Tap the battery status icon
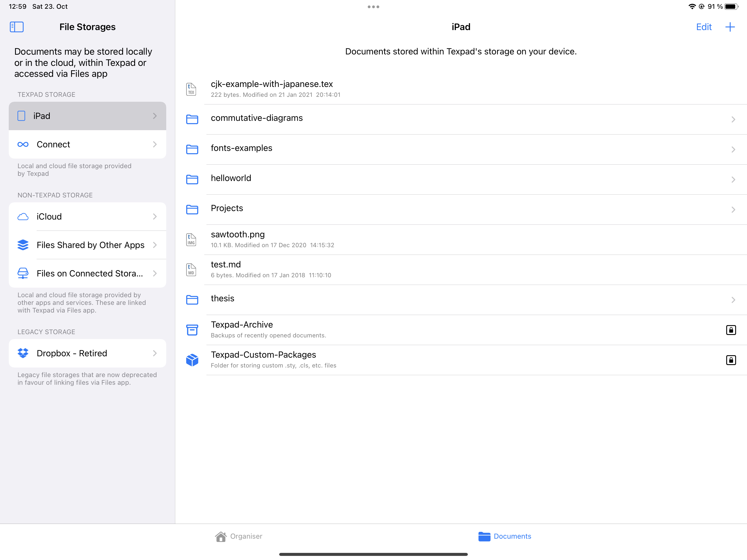 coord(731,6)
